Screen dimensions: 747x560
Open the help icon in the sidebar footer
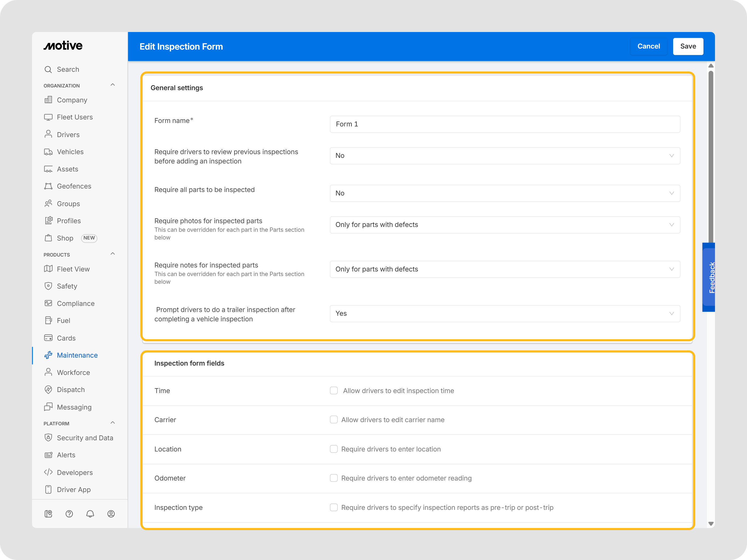[x=69, y=514]
